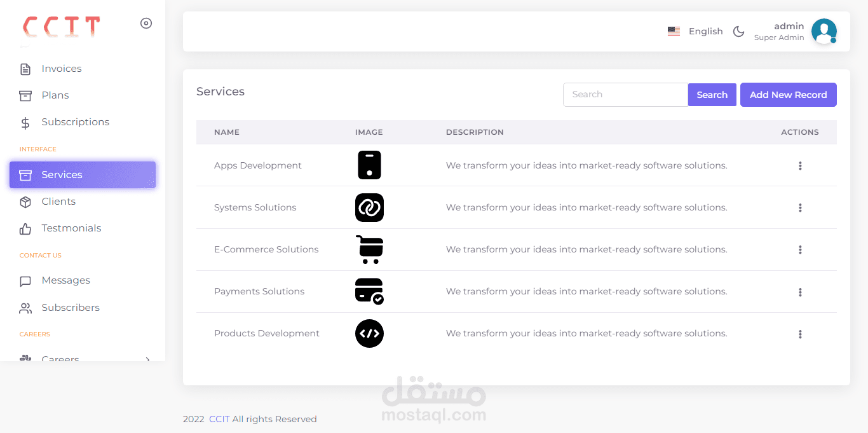
Task: Open Messages in the sidebar
Action: [83, 280]
